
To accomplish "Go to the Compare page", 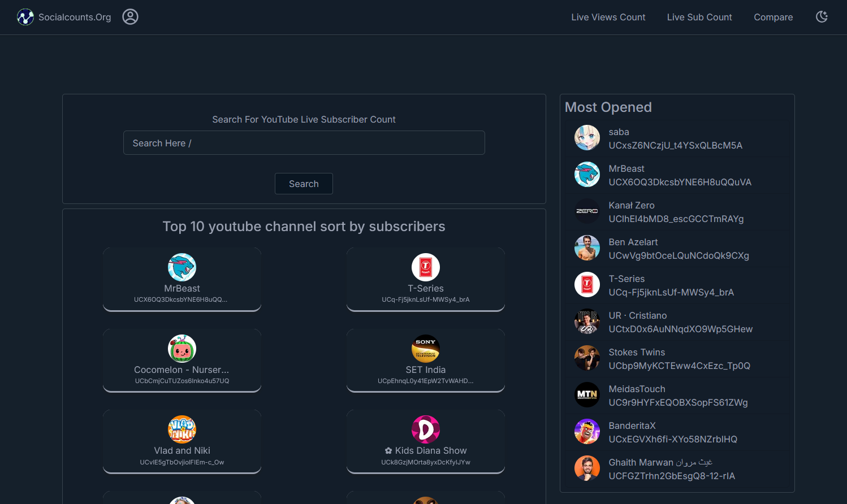I will pos(773,17).
